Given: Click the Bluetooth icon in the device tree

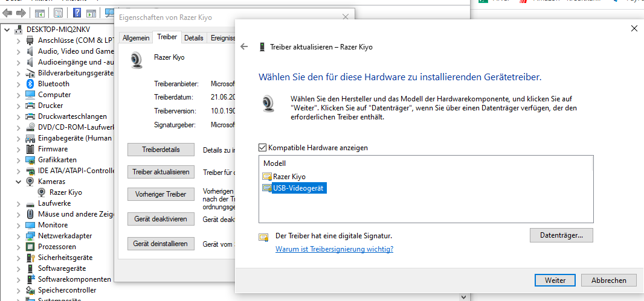Looking at the screenshot, I should click(x=30, y=84).
